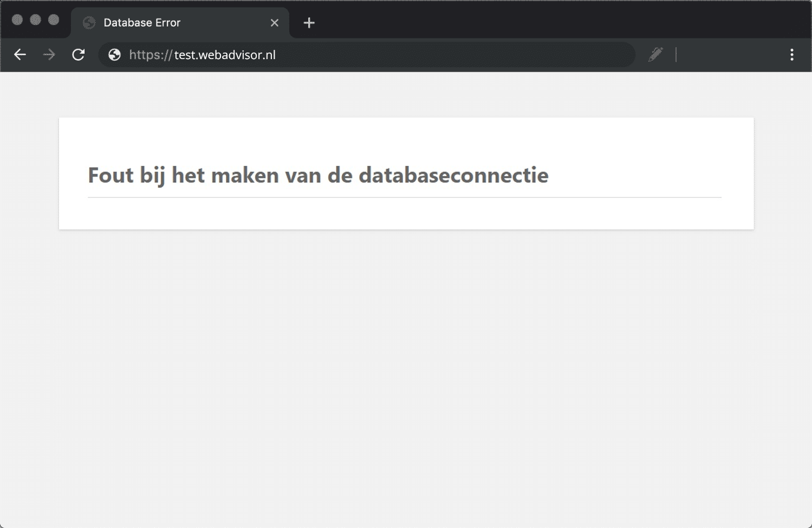Screen dimensions: 812x528
Task: Click the back navigation arrow
Action: click(20, 55)
